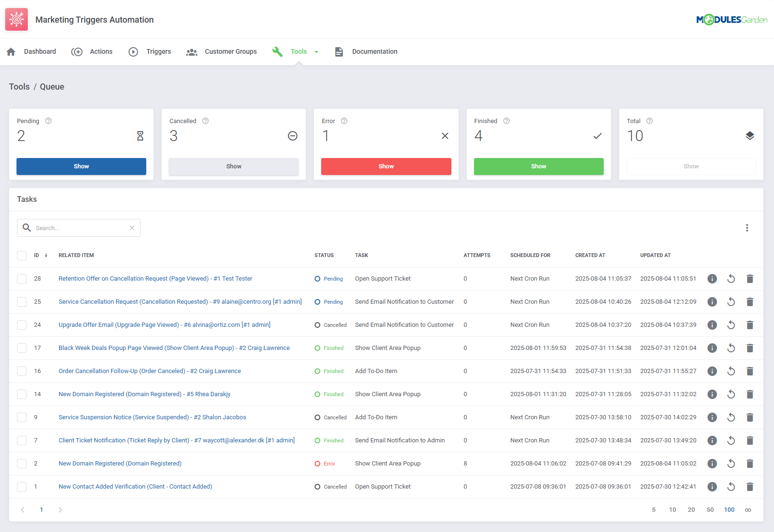
Task: Open the New Domain Registered related item link
Action: coord(119,463)
